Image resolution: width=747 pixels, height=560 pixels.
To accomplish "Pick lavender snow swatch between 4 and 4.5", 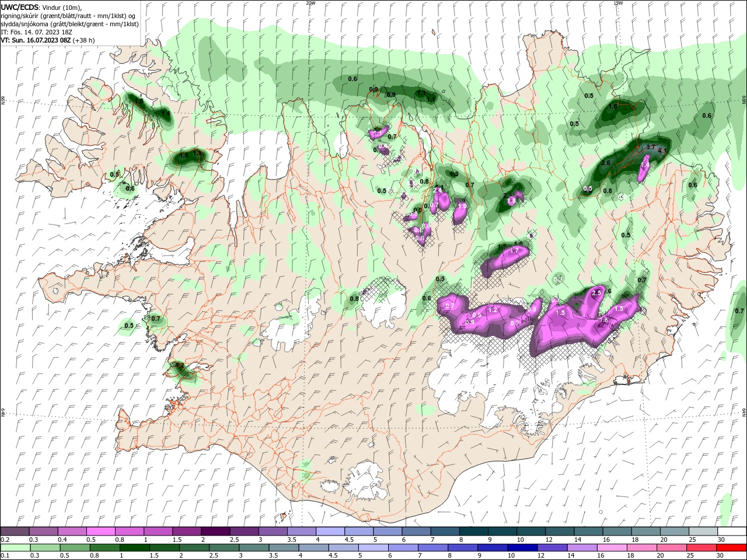I will (330, 531).
